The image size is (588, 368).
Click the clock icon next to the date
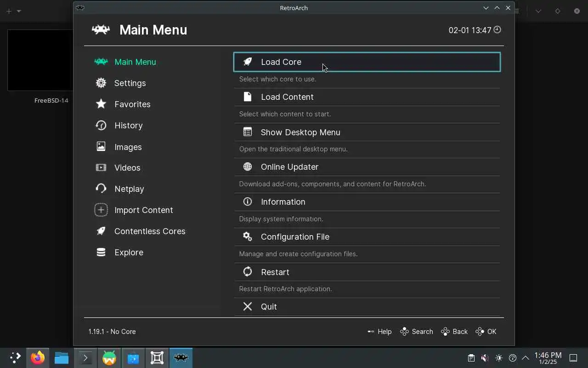click(x=497, y=30)
